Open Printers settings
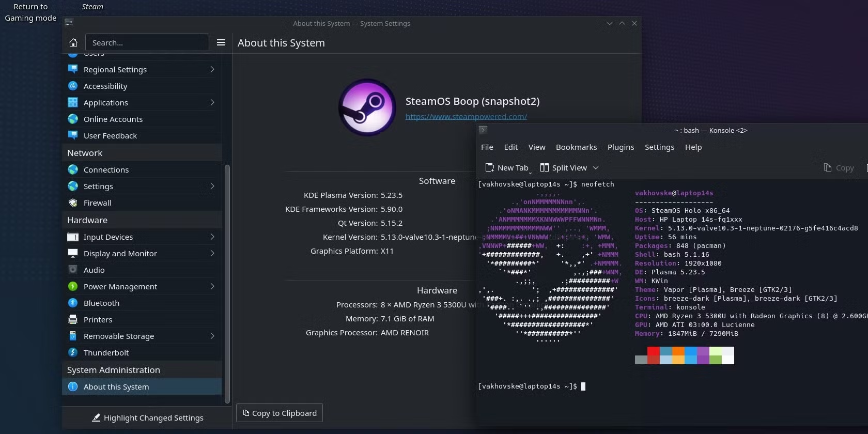868x434 pixels. 98,320
